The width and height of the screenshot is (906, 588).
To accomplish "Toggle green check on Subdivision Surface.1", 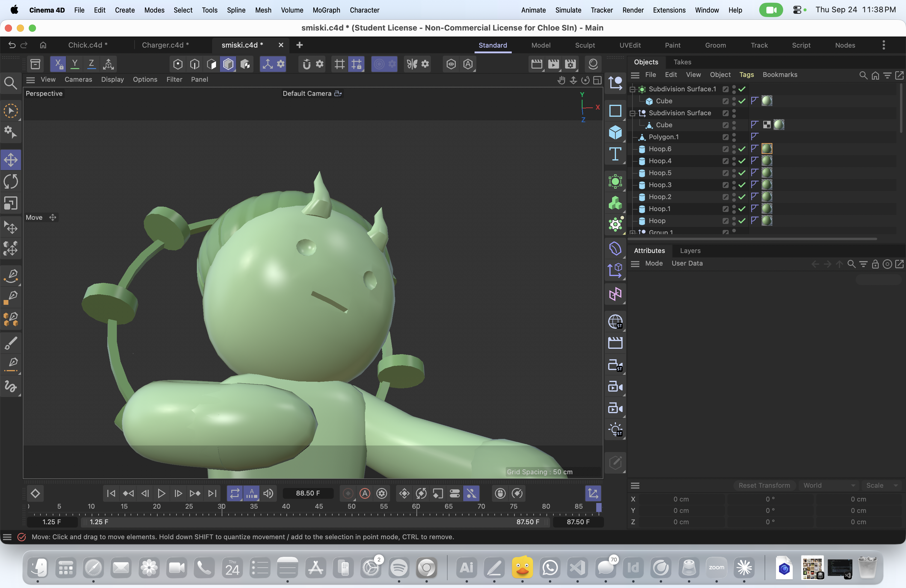I will [742, 89].
